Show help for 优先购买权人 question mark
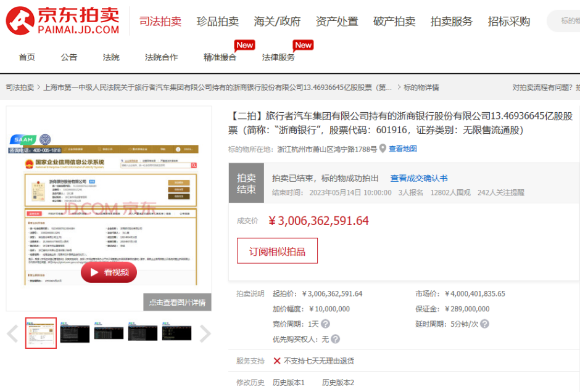The height and width of the screenshot is (392, 580). click(335, 339)
